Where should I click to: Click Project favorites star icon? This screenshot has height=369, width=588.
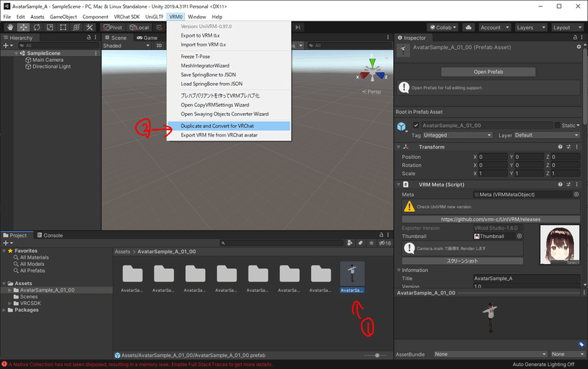[371, 243]
